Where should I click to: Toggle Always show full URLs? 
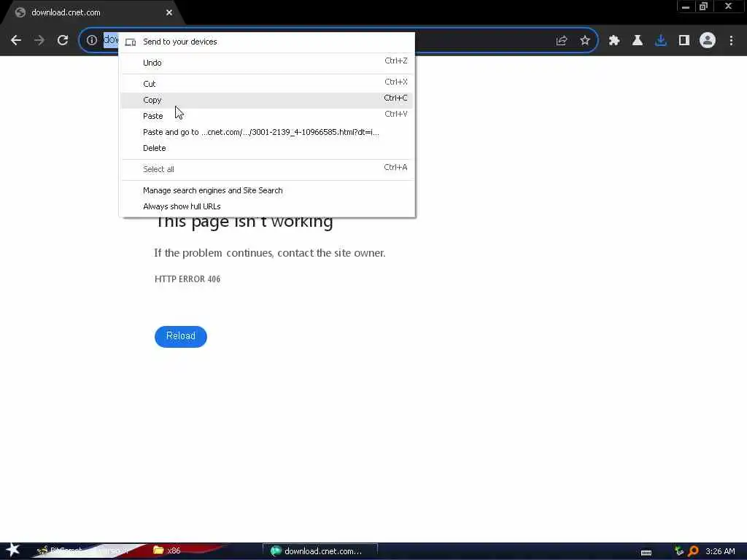(266, 206)
